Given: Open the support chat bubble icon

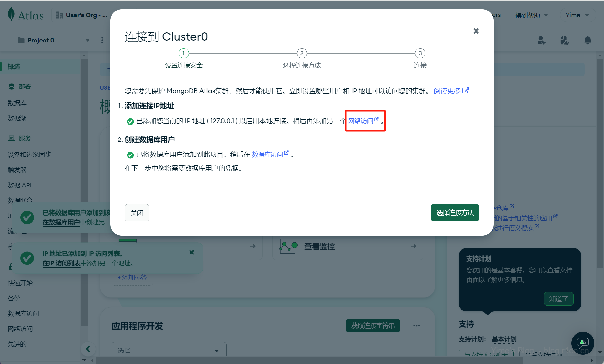Looking at the screenshot, I should pos(583,343).
